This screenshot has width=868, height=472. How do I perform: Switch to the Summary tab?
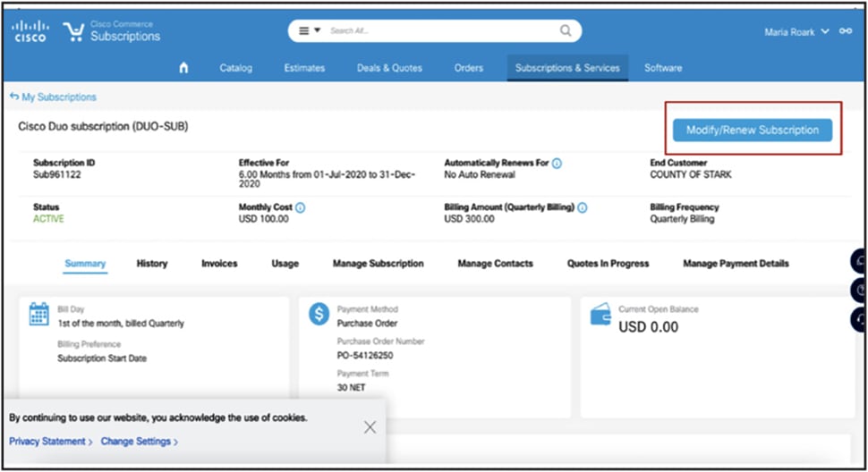pyautogui.click(x=85, y=264)
